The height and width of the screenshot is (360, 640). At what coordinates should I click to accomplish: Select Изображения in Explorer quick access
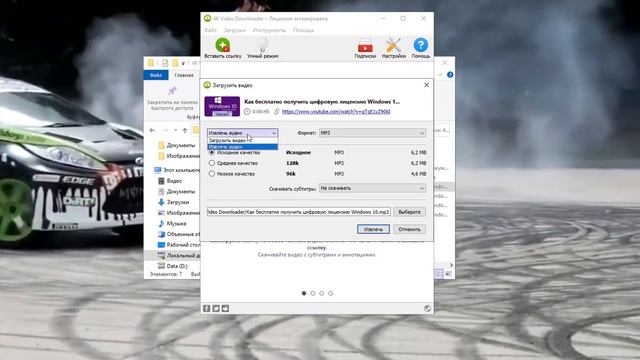[x=179, y=156]
